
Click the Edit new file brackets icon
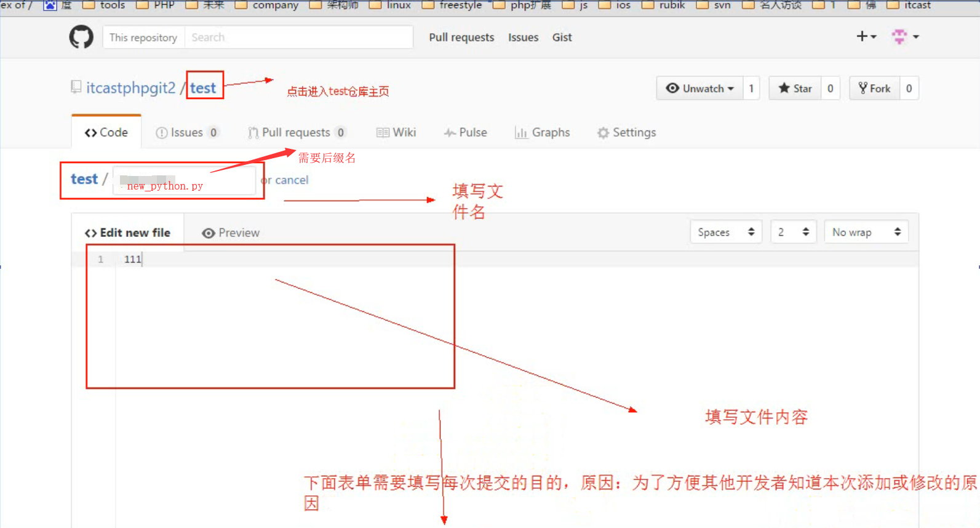click(91, 233)
